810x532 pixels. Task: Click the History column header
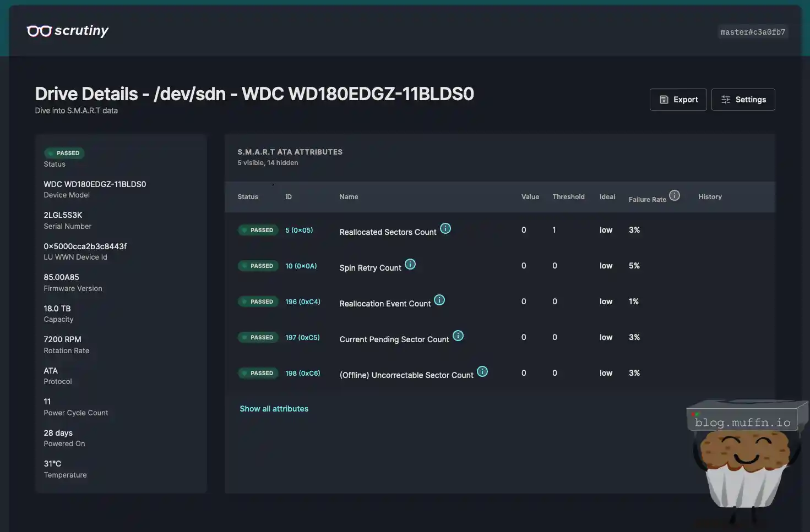[710, 197]
